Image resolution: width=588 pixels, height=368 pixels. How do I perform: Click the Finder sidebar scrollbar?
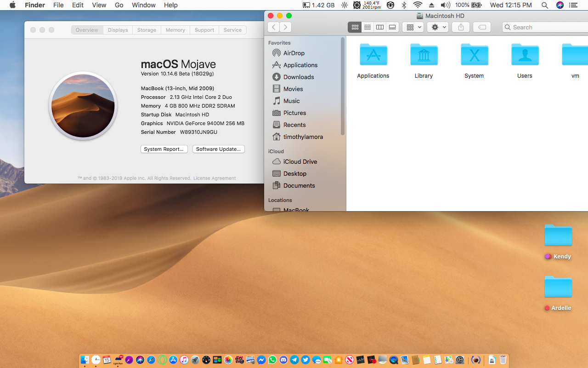coord(343,86)
